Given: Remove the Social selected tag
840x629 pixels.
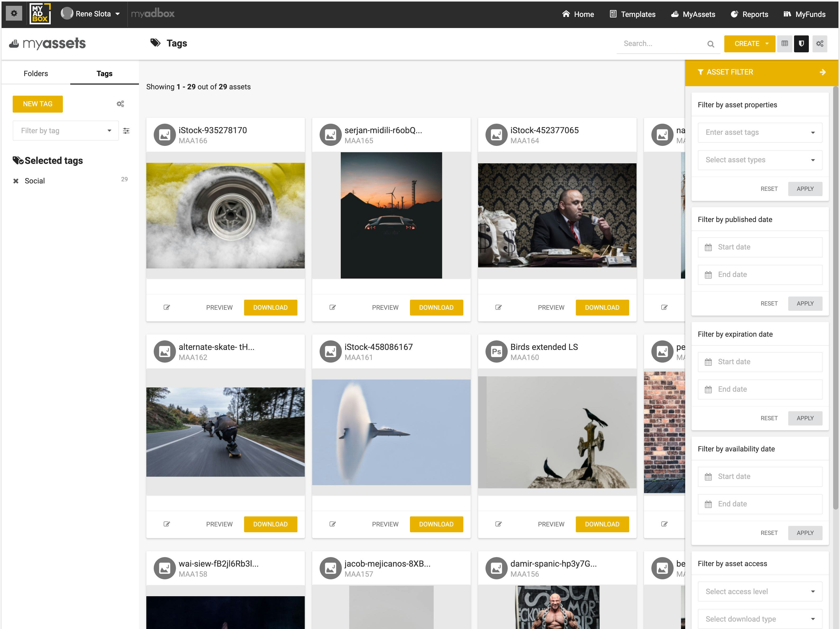Looking at the screenshot, I should (x=16, y=181).
